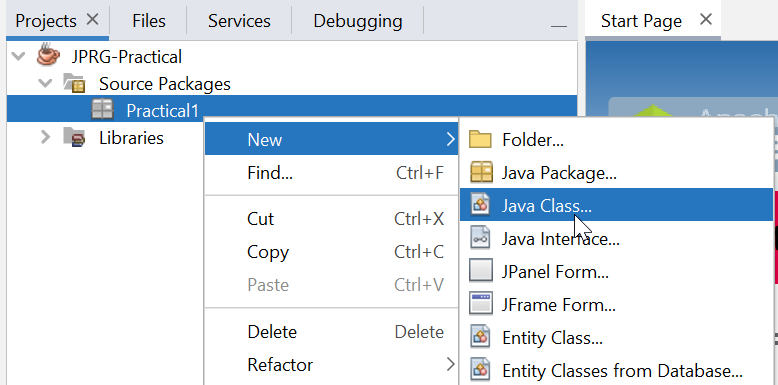Viewport: 778px width, 385px height.
Task: Click the Java Interface file icon
Action: point(480,238)
